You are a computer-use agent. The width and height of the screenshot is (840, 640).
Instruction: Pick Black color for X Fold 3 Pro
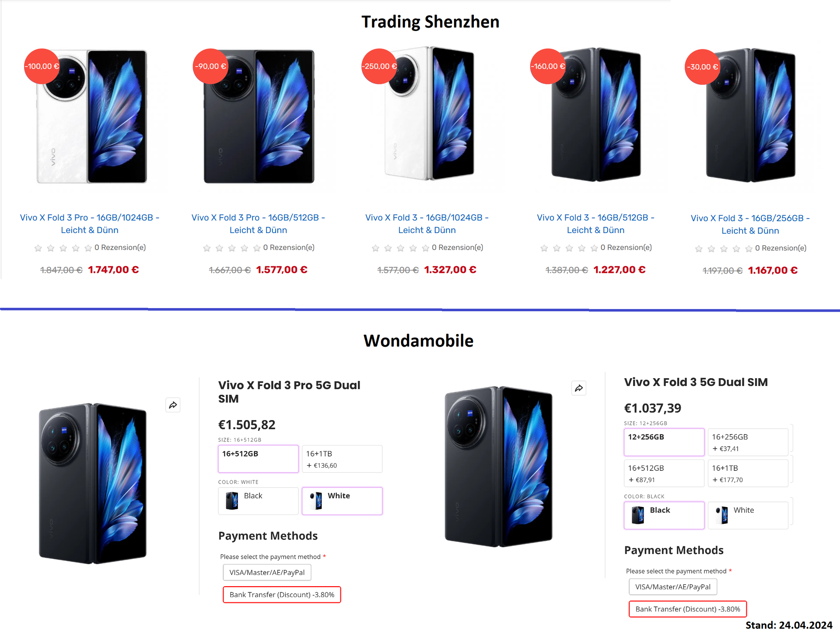(258, 501)
